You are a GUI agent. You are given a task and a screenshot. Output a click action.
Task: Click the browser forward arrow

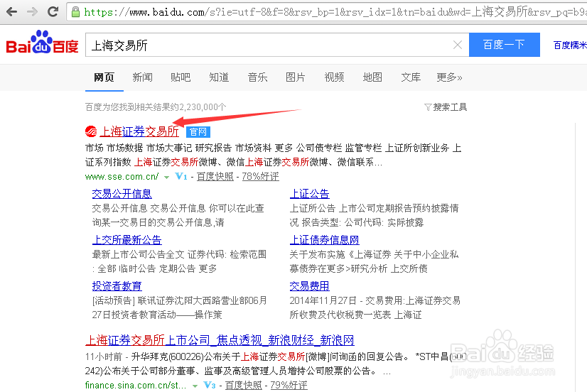tap(33, 11)
